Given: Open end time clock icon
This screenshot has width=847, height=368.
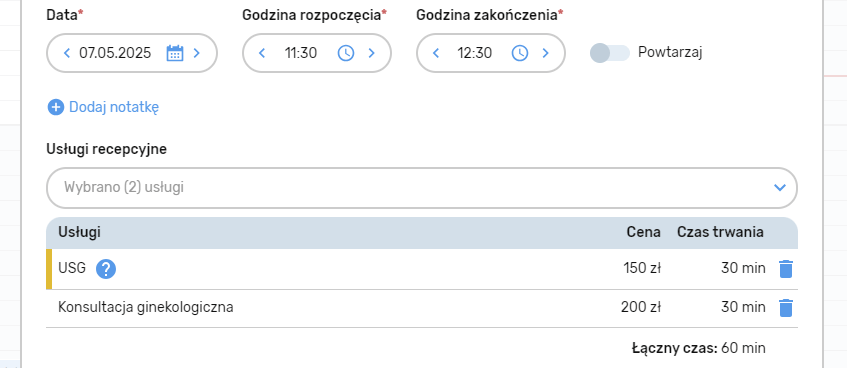Looking at the screenshot, I should [520, 53].
